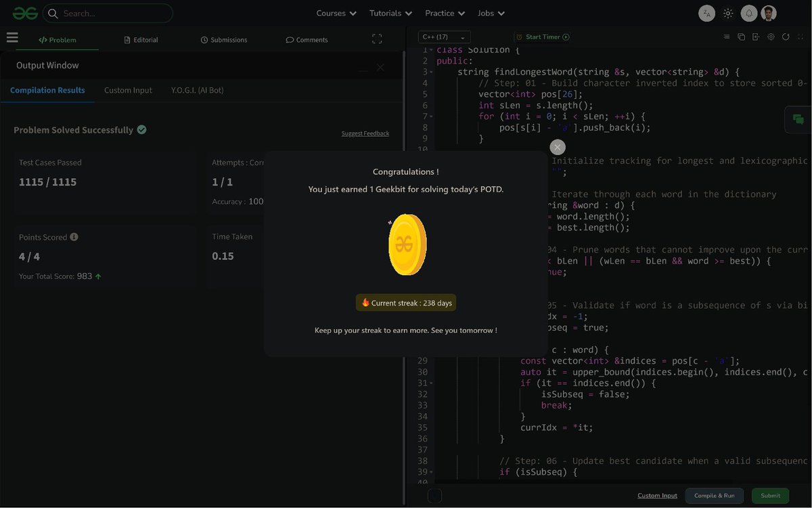
Task: Click the Geekbit gold coin
Action: 407,245
